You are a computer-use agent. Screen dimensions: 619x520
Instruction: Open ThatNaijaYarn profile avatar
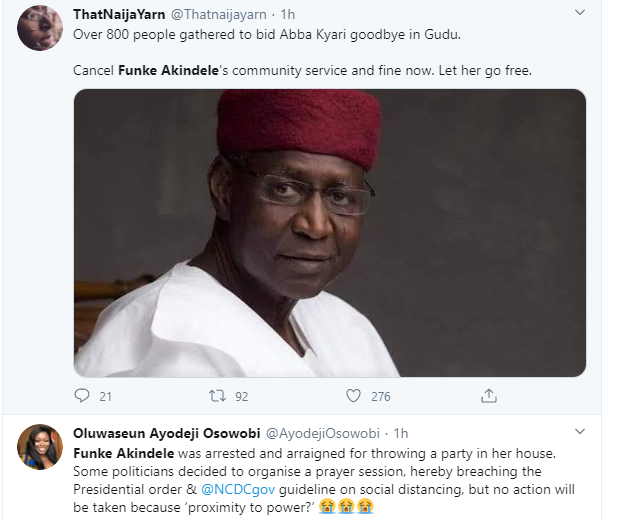click(x=40, y=28)
